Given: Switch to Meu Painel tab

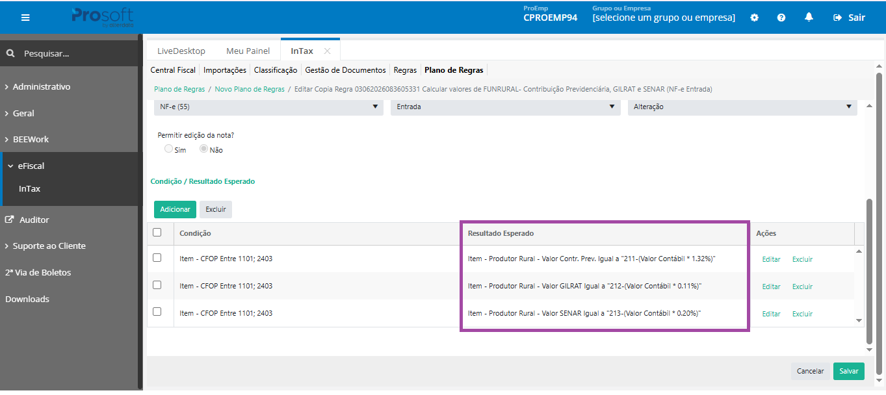Looking at the screenshot, I should [248, 51].
